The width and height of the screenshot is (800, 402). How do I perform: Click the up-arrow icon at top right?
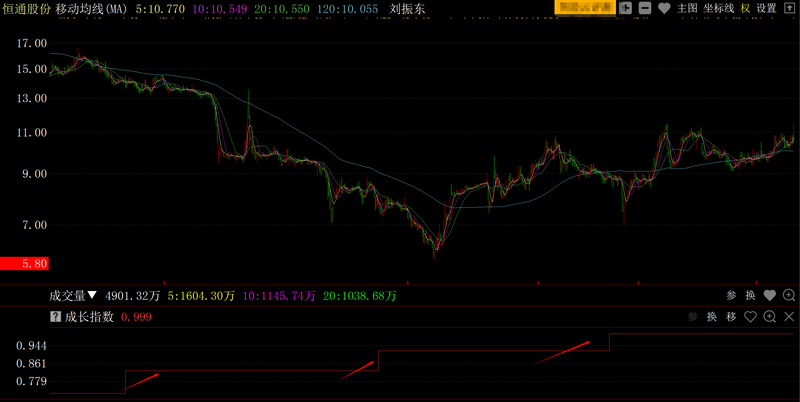(789, 8)
